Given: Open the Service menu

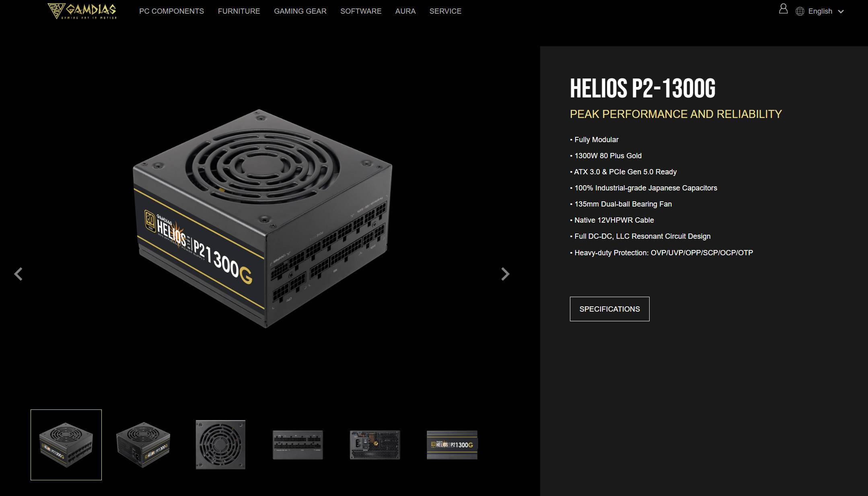Looking at the screenshot, I should [x=445, y=11].
